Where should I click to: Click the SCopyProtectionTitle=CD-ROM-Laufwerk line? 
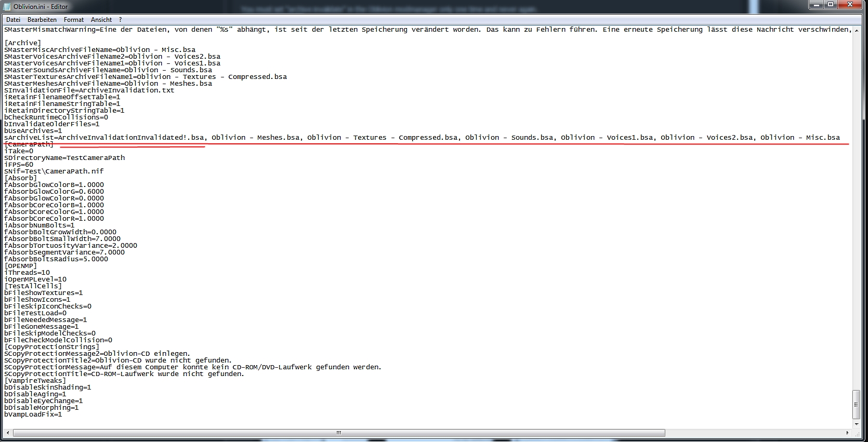[x=124, y=374]
